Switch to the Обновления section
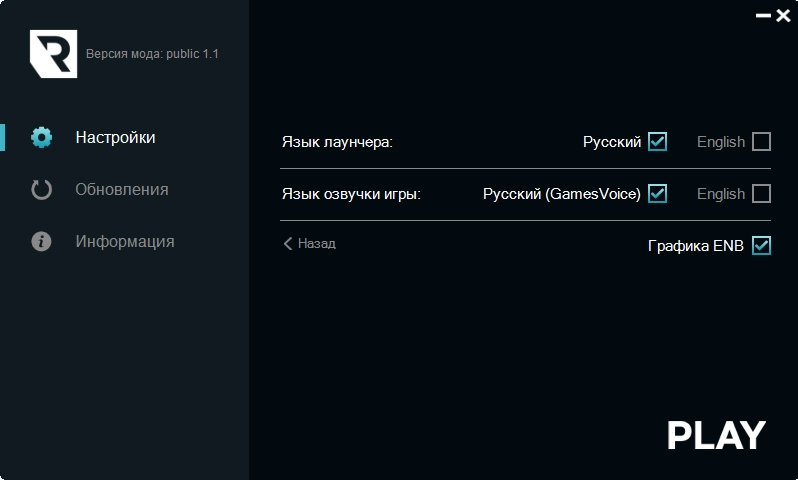Screen dimensions: 798x480 pyautogui.click(x=121, y=189)
